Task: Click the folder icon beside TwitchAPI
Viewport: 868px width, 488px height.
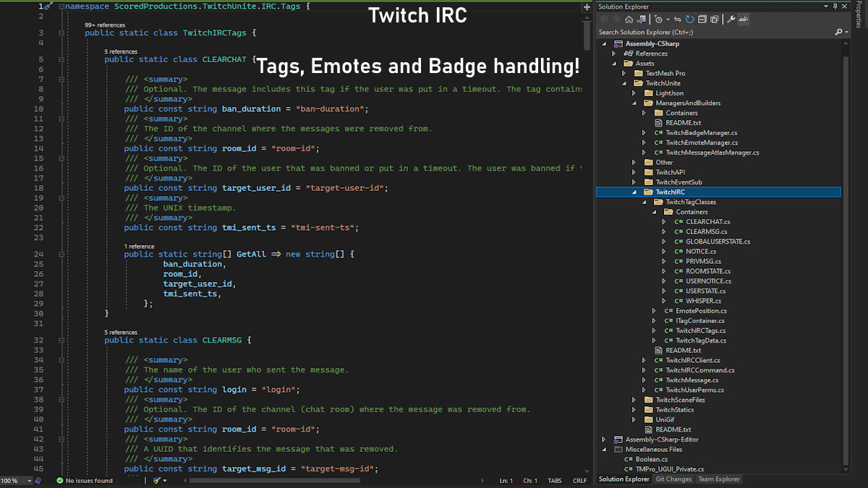Action: pos(648,172)
